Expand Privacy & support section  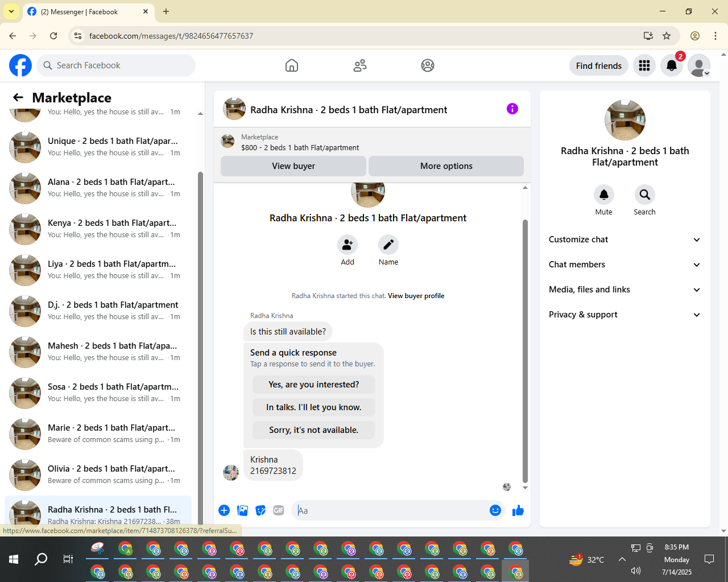(624, 315)
